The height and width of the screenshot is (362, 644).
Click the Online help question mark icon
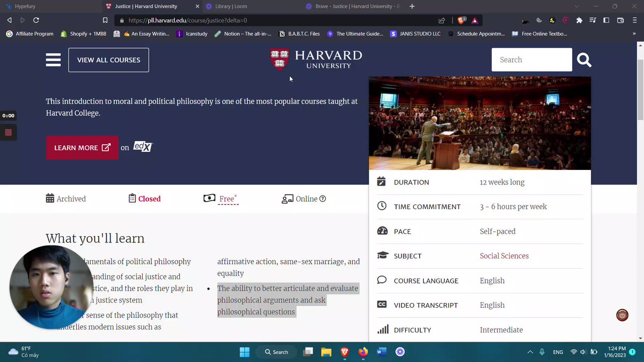[x=323, y=199]
